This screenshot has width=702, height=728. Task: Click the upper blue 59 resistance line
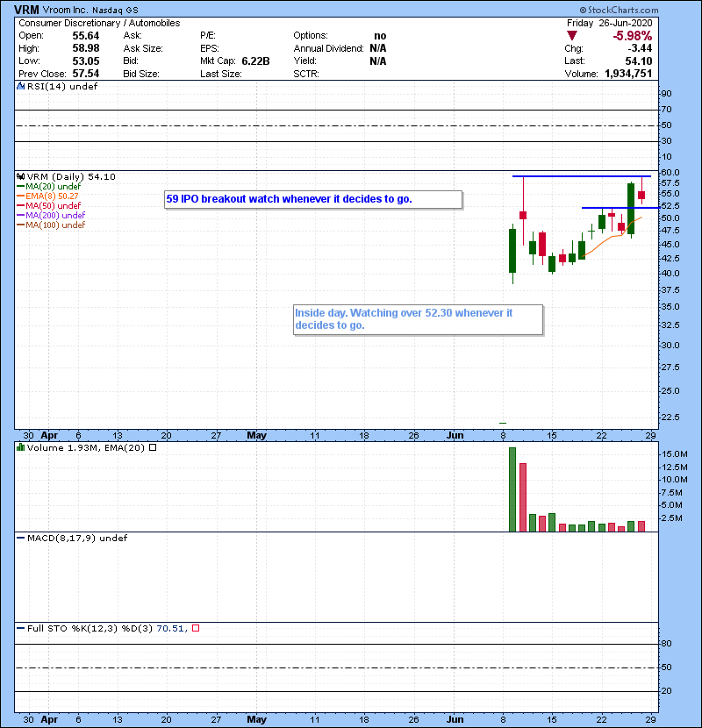[x=581, y=176]
